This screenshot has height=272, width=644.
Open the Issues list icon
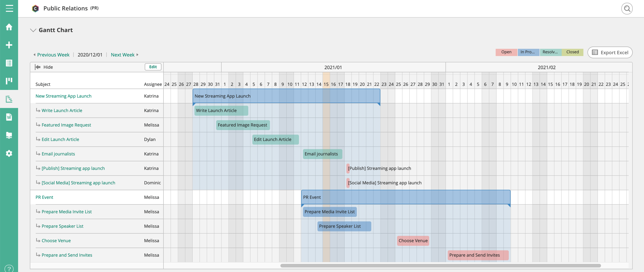[9, 63]
